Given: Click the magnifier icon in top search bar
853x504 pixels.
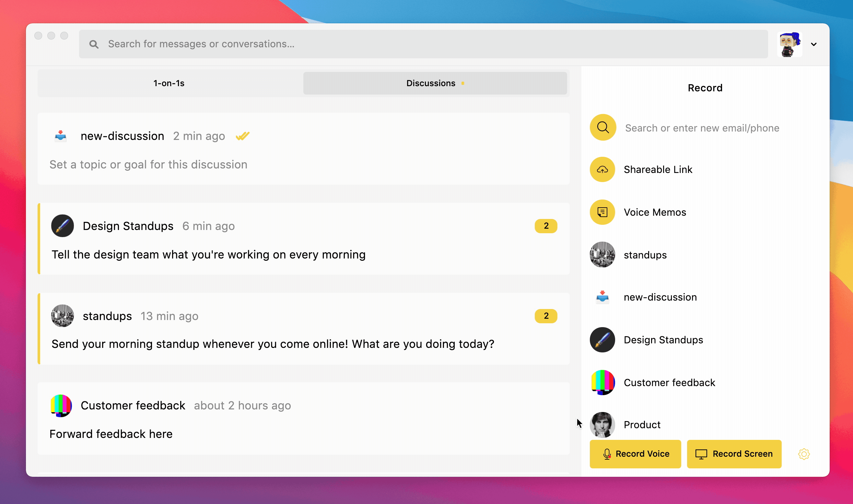Looking at the screenshot, I should [x=94, y=44].
